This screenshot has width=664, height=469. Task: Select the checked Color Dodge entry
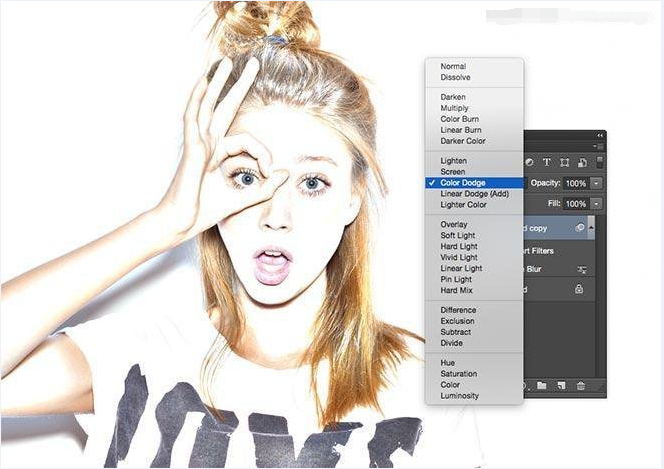pyautogui.click(x=474, y=183)
